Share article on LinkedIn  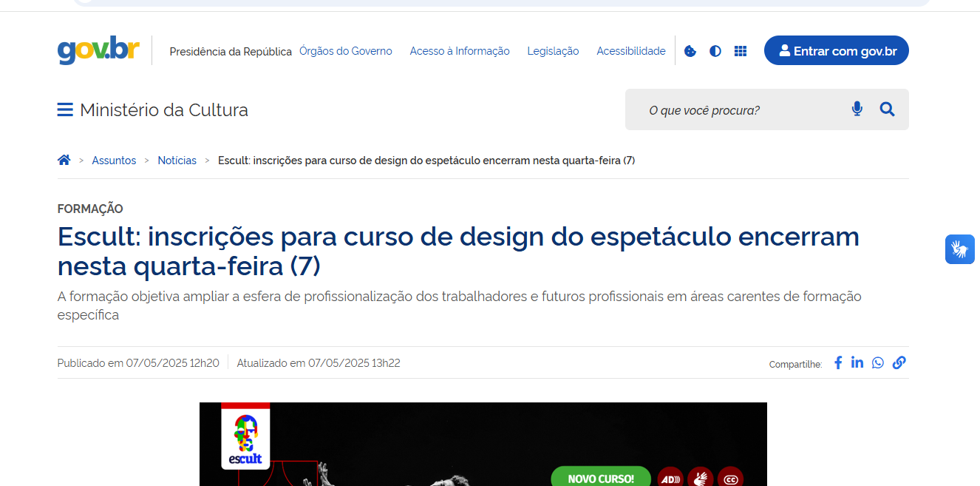[x=857, y=362]
